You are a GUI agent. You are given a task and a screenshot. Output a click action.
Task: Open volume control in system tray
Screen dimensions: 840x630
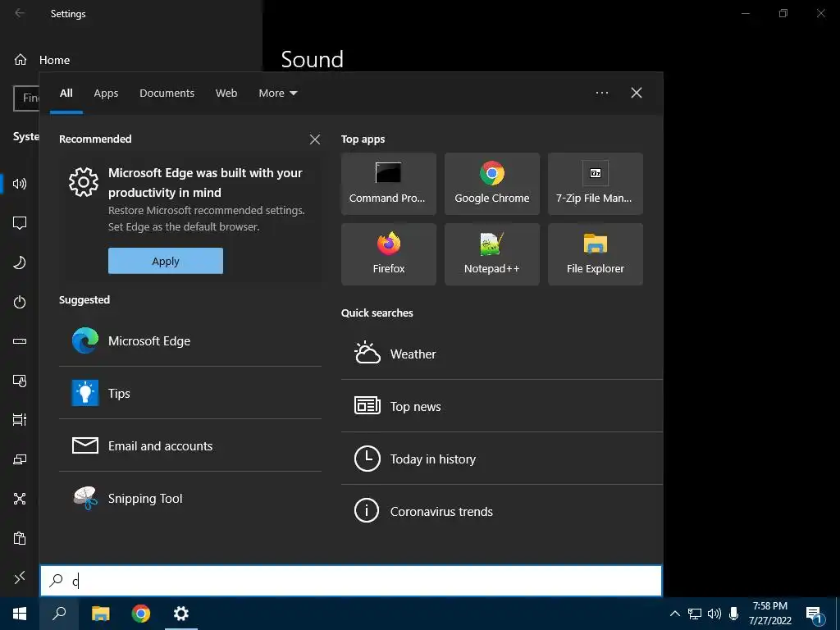714,614
